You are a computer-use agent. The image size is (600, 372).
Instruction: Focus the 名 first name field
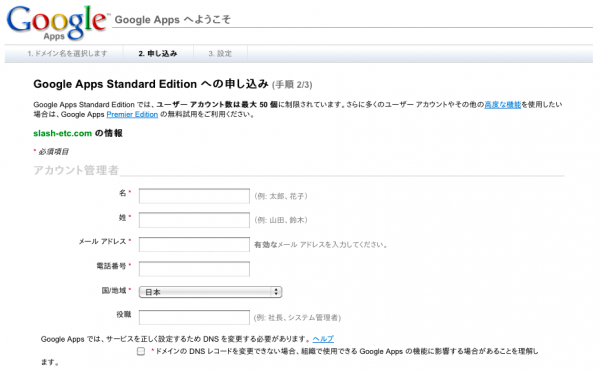pyautogui.click(x=194, y=196)
